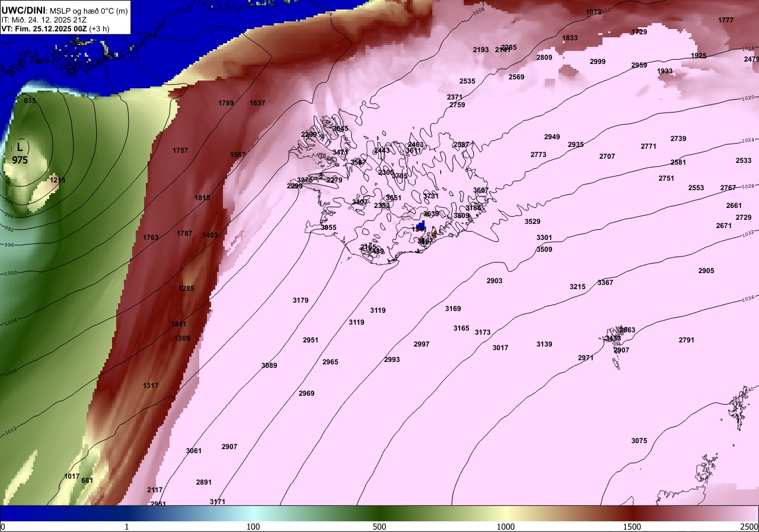The width and height of the screenshot is (759, 532).
Task: Click the map value 2671
Action: point(724,226)
